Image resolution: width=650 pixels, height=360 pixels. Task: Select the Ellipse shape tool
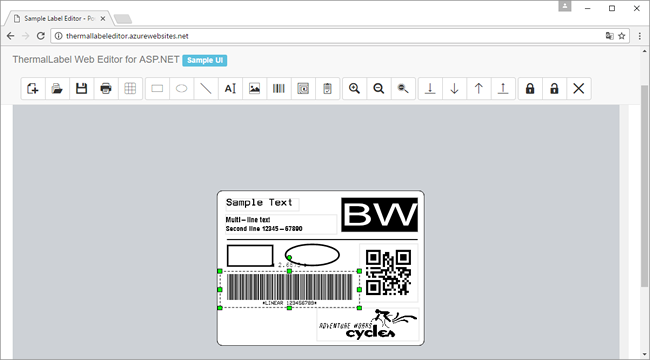(x=182, y=88)
